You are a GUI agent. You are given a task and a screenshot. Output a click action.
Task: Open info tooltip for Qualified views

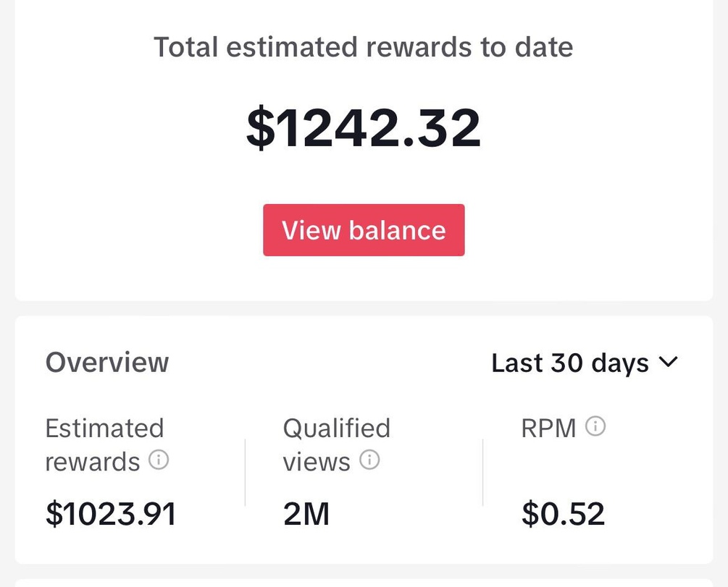coord(370,460)
